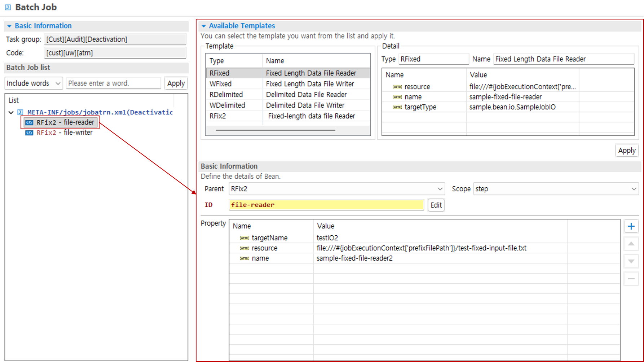Viewport: 644px width, 362px height.
Task: Click the jobatrn.xml job file icon
Action: [21, 112]
